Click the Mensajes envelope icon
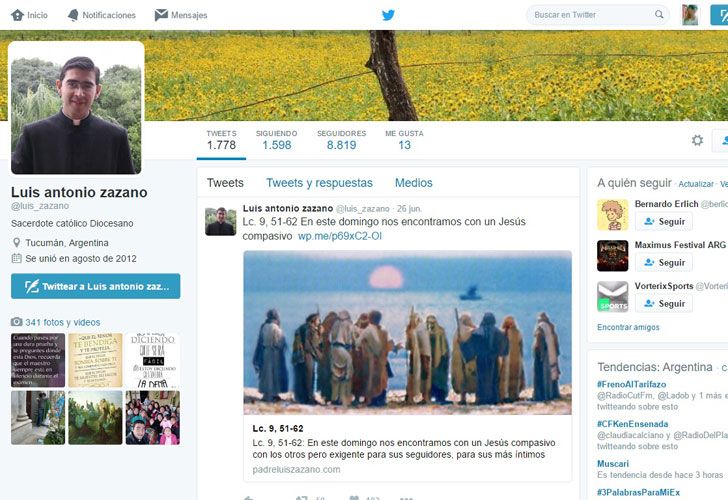Screen dimensions: 728x500 (161, 15)
